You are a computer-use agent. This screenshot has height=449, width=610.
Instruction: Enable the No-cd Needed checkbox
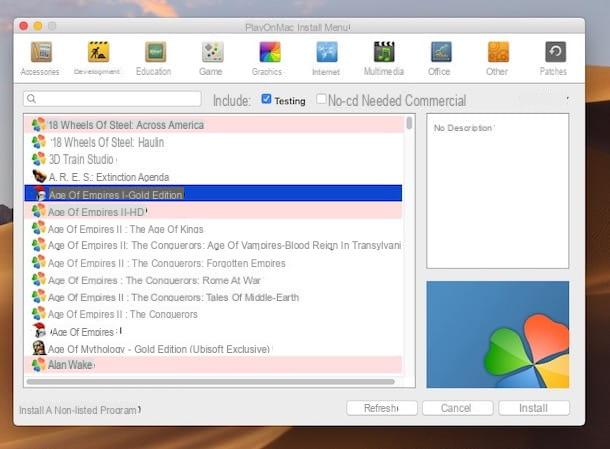click(321, 99)
